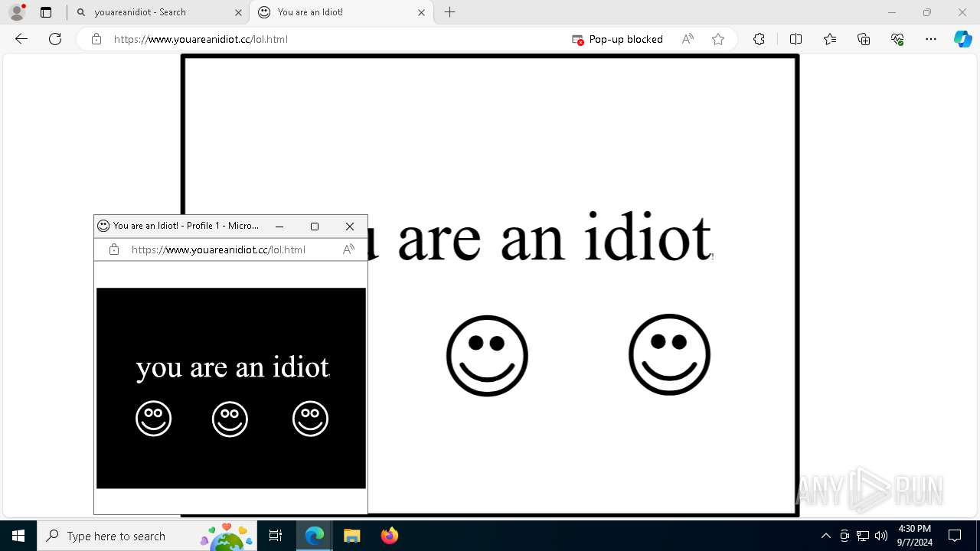Screen dimensions: 980x551
Task: Click the middle white smiley in popup
Action: (x=230, y=419)
